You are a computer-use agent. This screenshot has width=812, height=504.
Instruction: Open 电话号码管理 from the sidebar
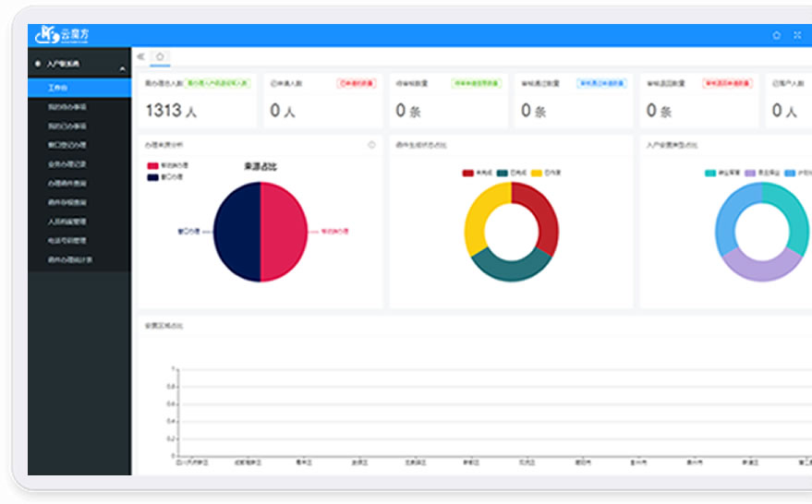click(x=67, y=241)
